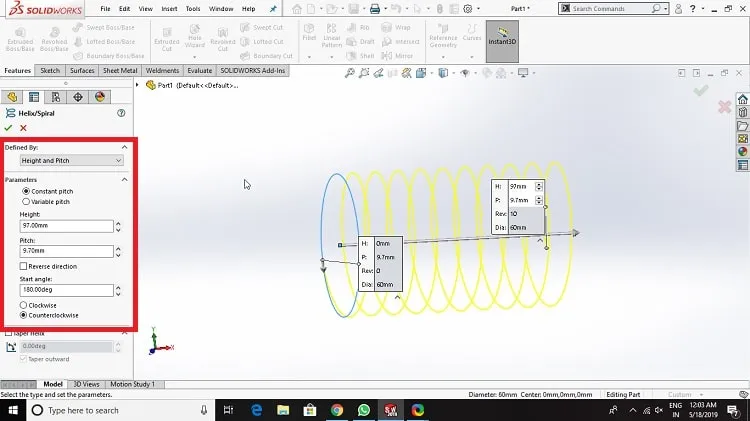The image size is (750, 421).
Task: Switch to the Sketch tab
Action: pyautogui.click(x=50, y=70)
